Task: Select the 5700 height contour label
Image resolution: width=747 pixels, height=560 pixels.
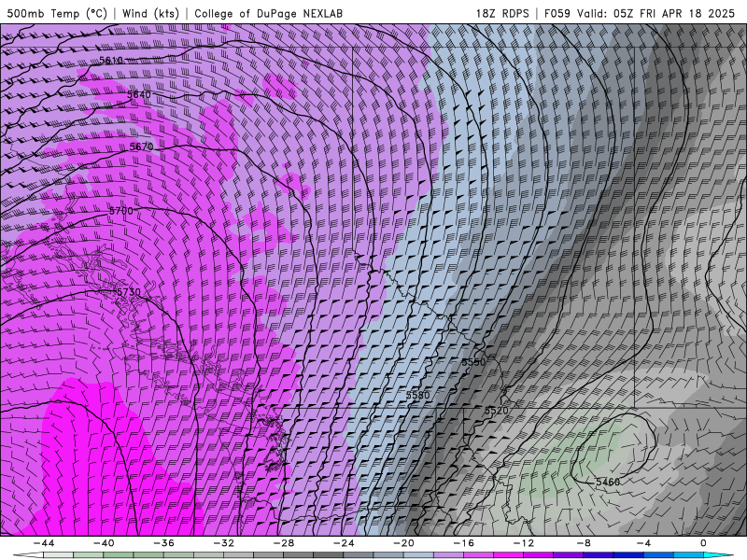Action: [x=121, y=211]
